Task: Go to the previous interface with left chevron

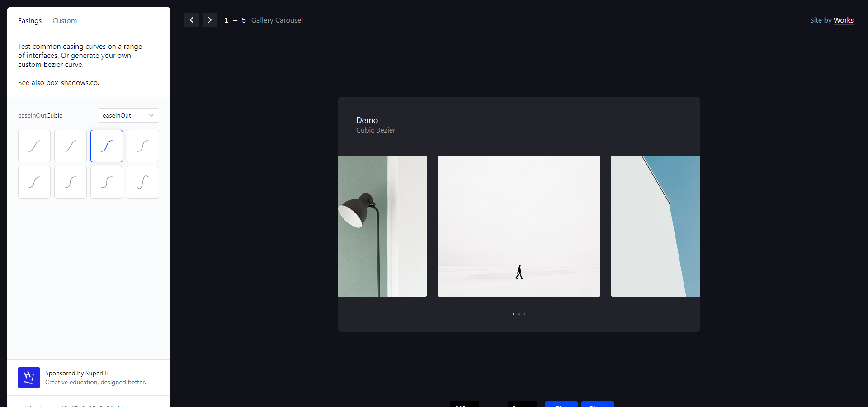Action: pyautogui.click(x=192, y=20)
